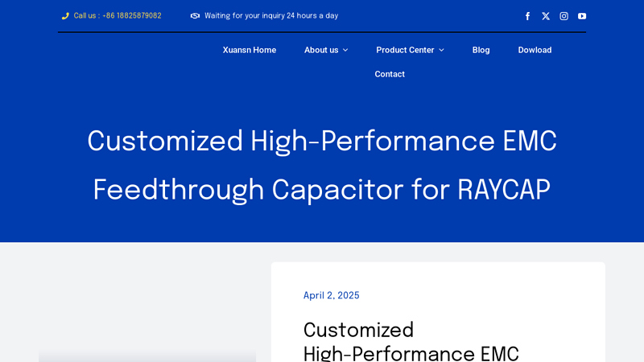
Task: Expand the Product Center dropdown chevron
Action: tap(441, 50)
